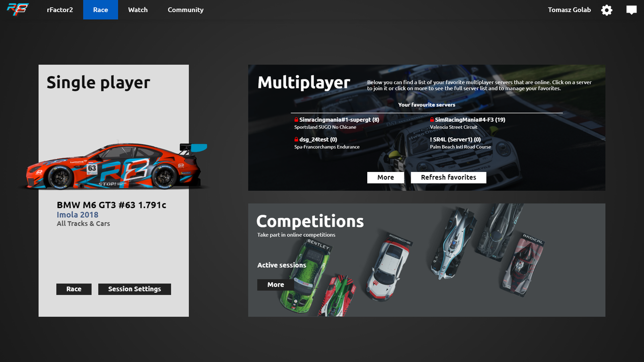Start single player Race button
The image size is (644, 362).
[74, 289]
